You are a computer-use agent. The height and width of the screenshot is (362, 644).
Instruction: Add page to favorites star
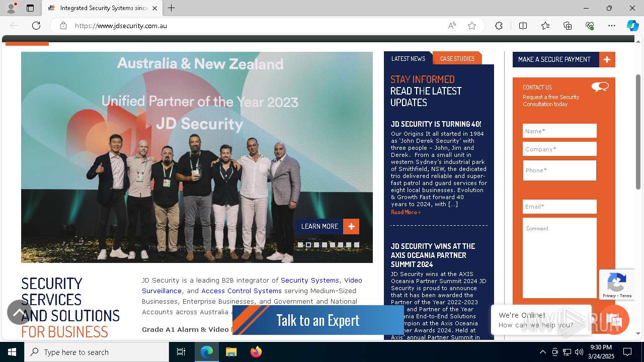[x=471, y=26]
